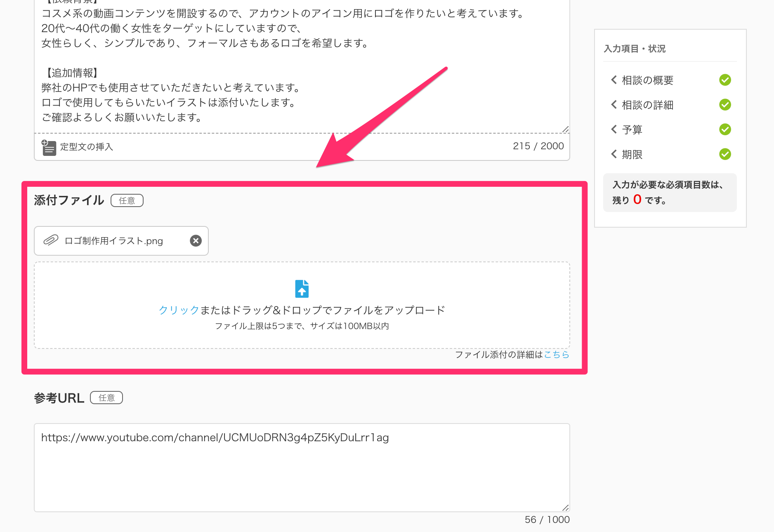Click the details text area resize handle
Image resolution: width=774 pixels, height=532 pixels.
click(565, 129)
